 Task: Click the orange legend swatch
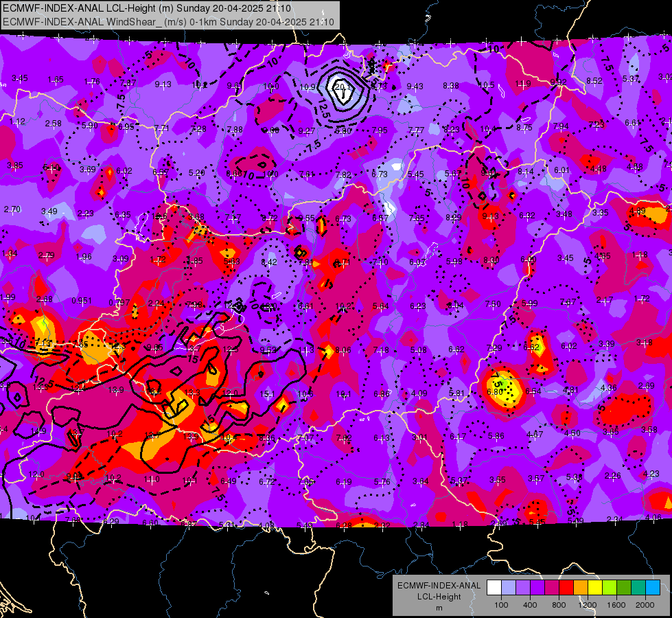(x=580, y=588)
